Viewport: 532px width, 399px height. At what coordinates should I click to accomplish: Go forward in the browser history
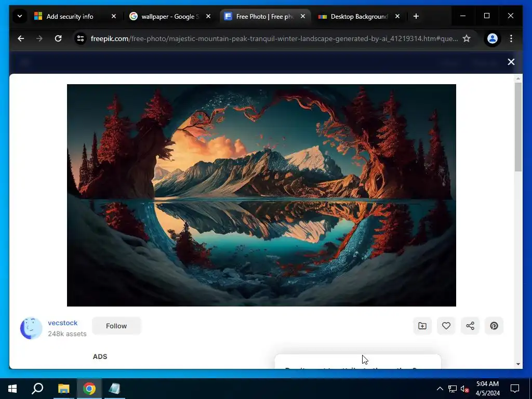click(x=39, y=38)
